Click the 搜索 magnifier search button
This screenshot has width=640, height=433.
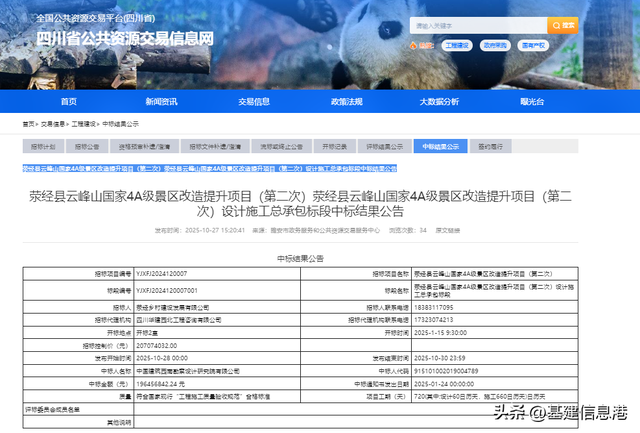(x=563, y=26)
